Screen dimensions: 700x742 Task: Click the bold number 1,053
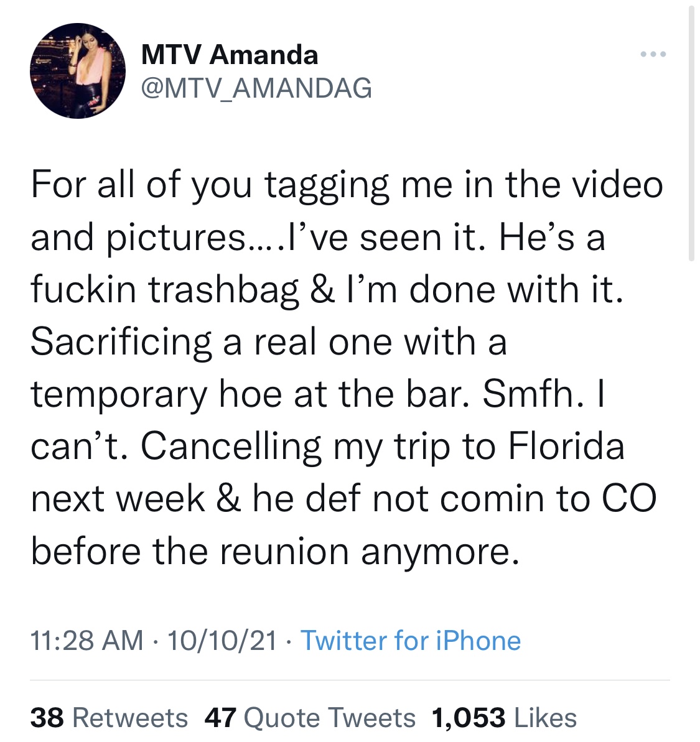[468, 718]
